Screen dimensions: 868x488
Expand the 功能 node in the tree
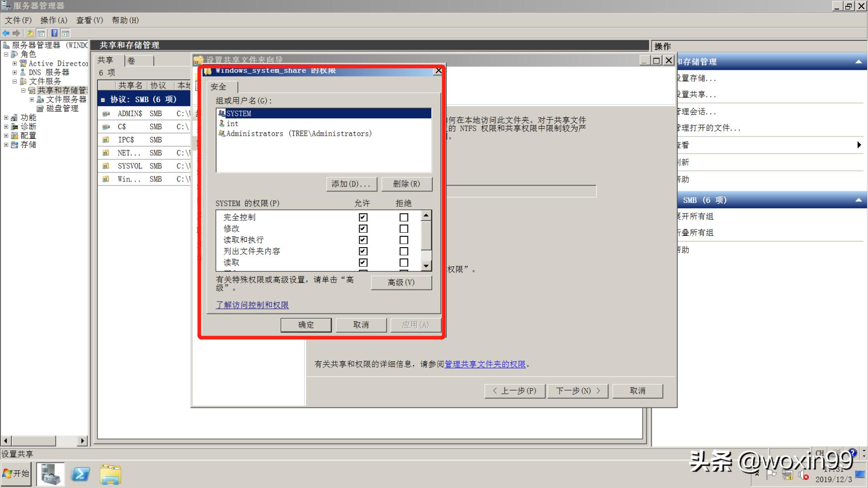coord(6,117)
